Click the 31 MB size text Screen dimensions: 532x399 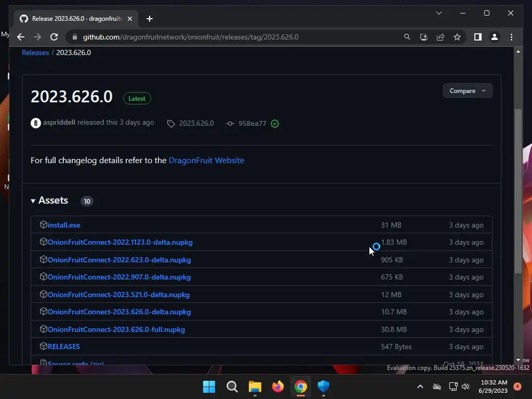391,225
